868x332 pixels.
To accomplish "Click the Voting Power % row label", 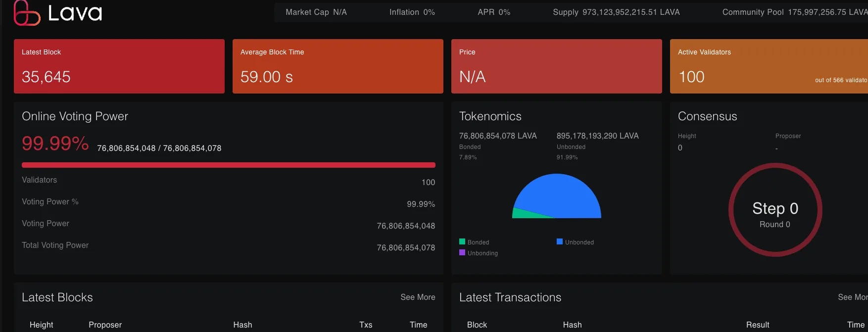I will coord(50,201).
